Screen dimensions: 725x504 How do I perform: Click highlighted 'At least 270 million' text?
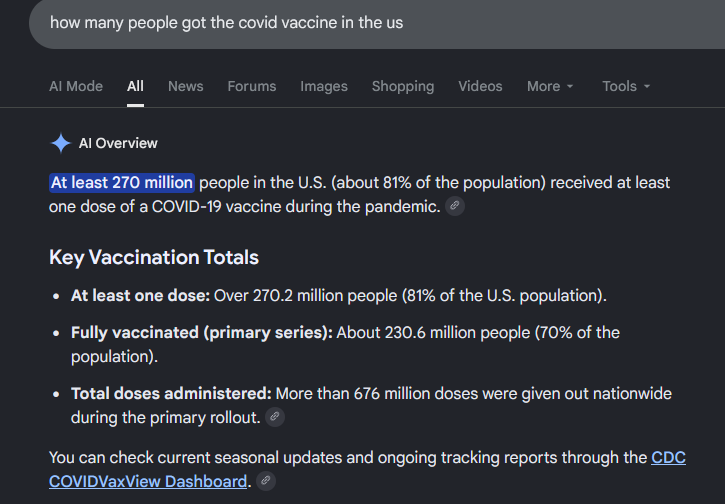(122, 183)
